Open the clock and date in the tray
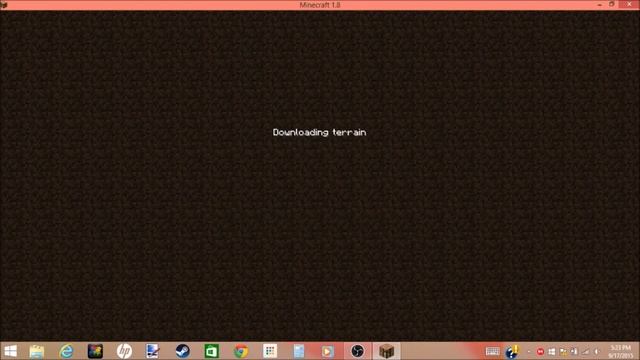 click(621, 351)
